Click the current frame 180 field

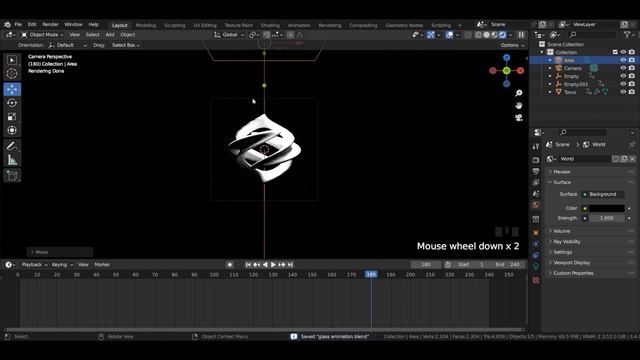426,264
